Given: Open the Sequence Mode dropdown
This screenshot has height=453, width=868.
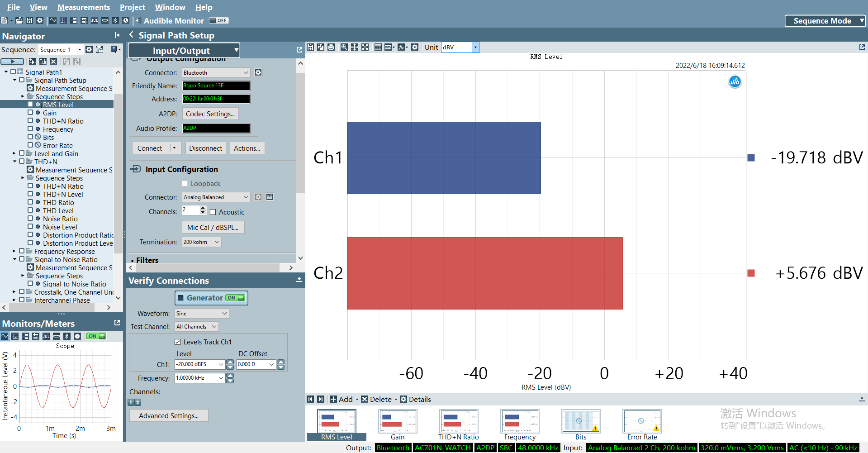Looking at the screenshot, I should pos(825,21).
